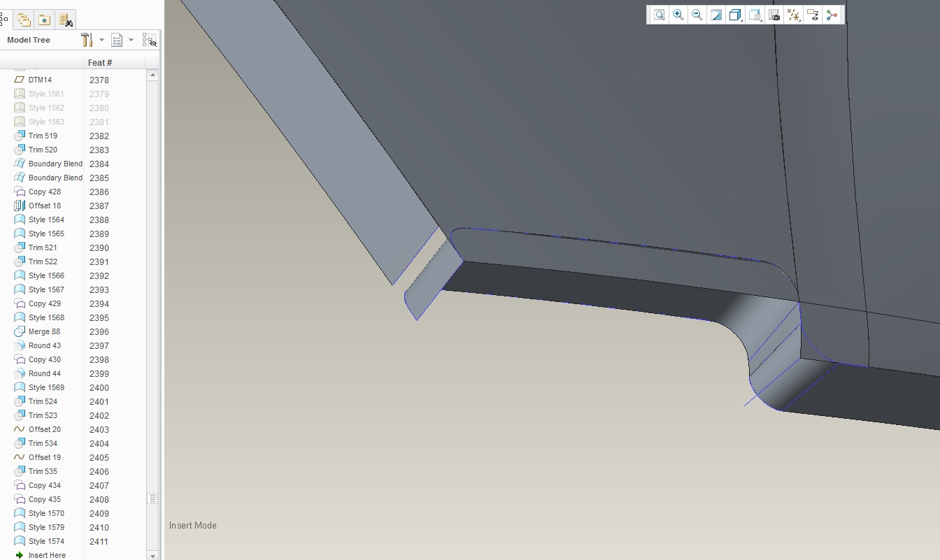
Task: Click the Offset 20 curve icon
Action: 20,429
